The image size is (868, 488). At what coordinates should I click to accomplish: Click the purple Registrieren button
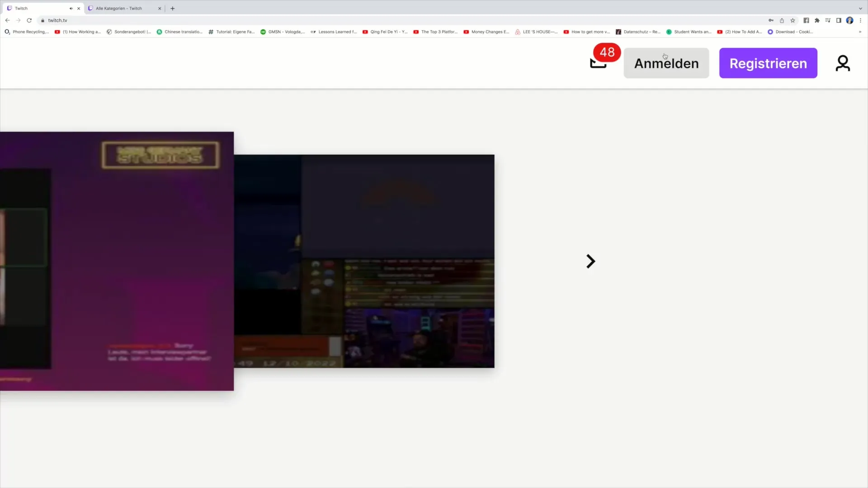768,63
